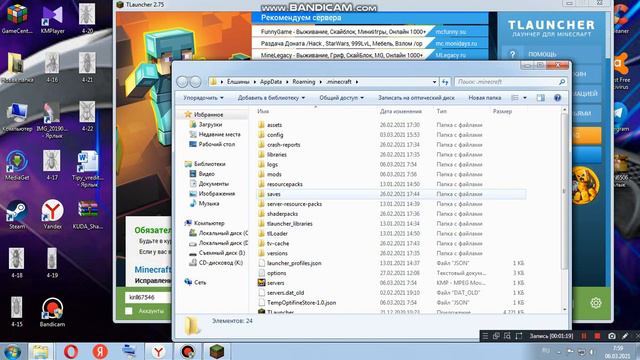Open the Steam desktop shortcut

[17, 214]
